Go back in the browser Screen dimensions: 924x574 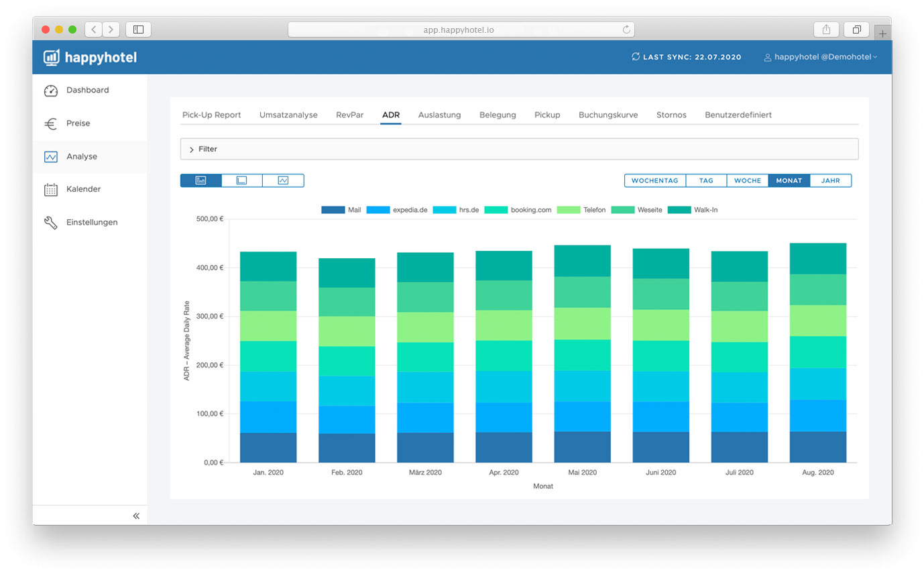click(94, 30)
